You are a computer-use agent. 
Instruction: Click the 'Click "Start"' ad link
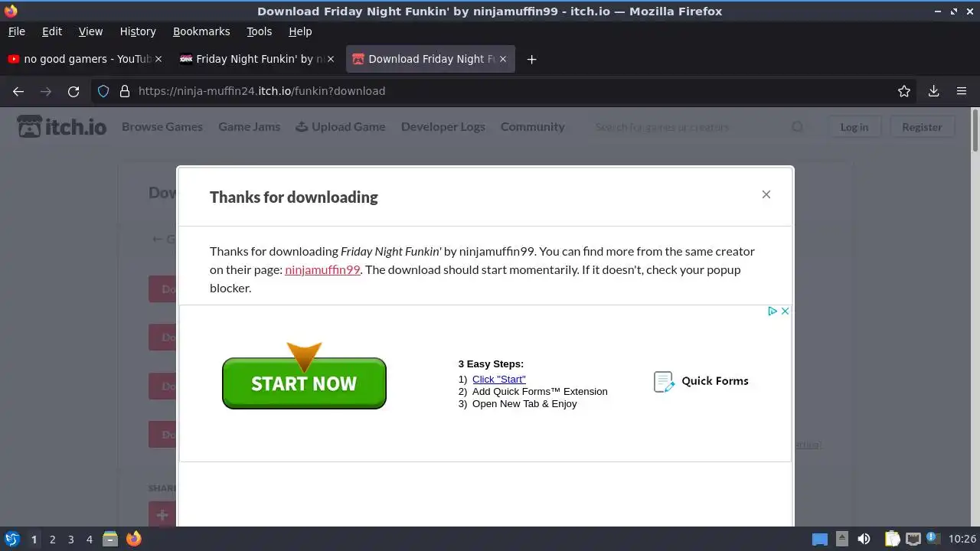pos(498,379)
